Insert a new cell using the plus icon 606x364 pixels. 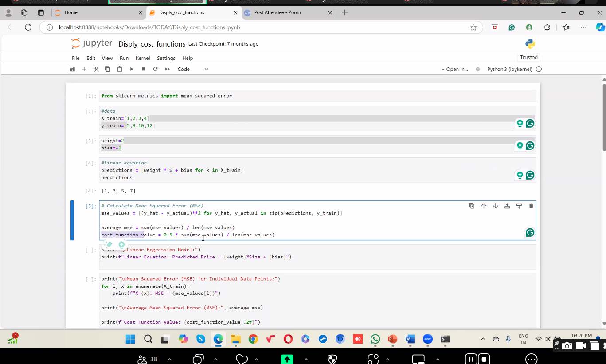pyautogui.click(x=84, y=69)
